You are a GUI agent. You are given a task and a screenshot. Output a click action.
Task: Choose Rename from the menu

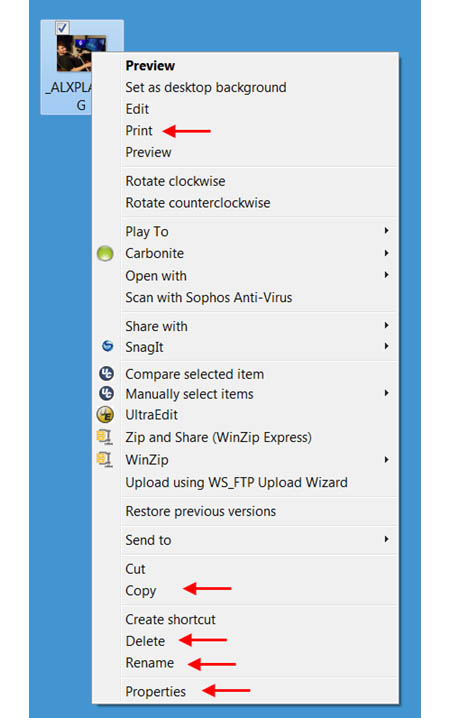[150, 663]
